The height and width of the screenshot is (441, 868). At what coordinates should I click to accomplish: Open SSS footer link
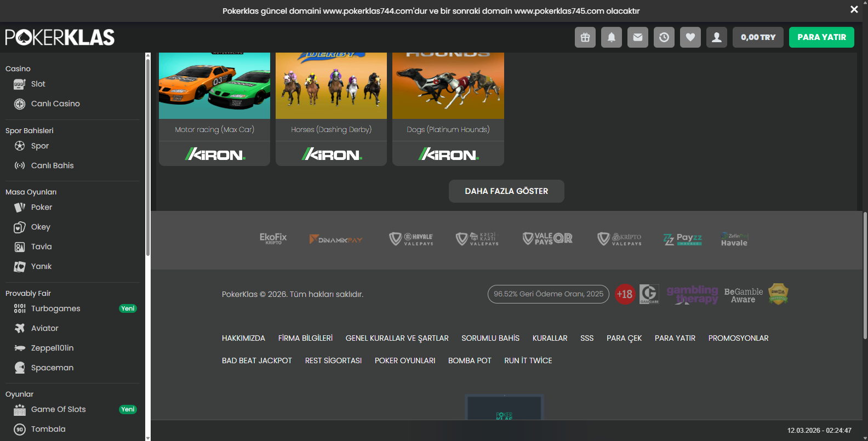587,338
